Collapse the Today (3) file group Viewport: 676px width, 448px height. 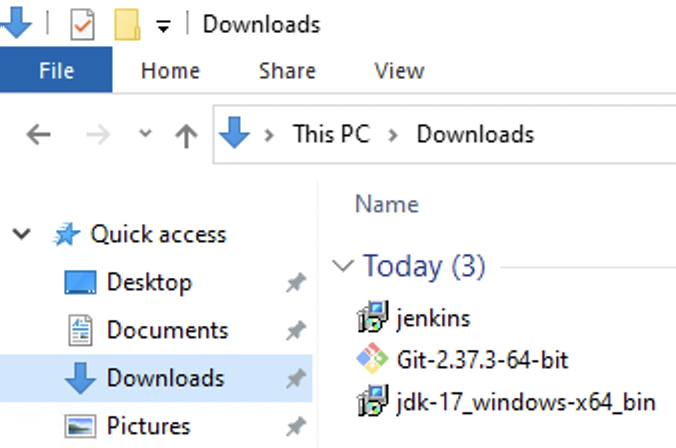click(x=345, y=266)
